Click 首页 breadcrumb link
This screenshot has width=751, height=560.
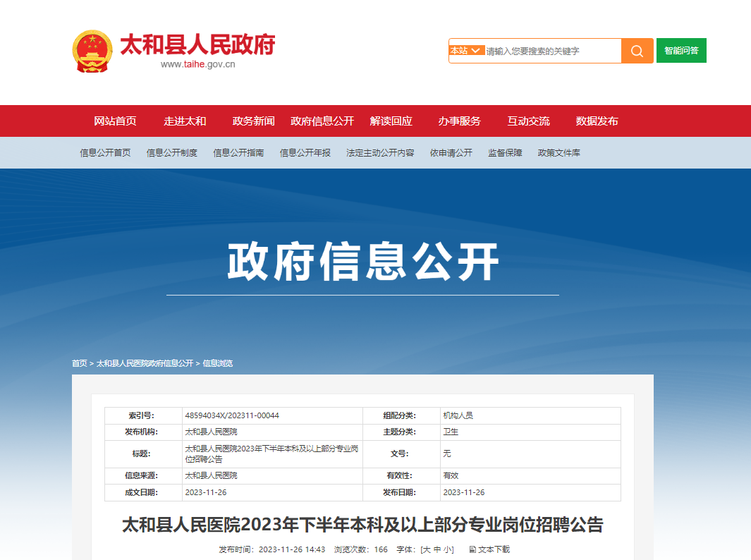tap(79, 363)
